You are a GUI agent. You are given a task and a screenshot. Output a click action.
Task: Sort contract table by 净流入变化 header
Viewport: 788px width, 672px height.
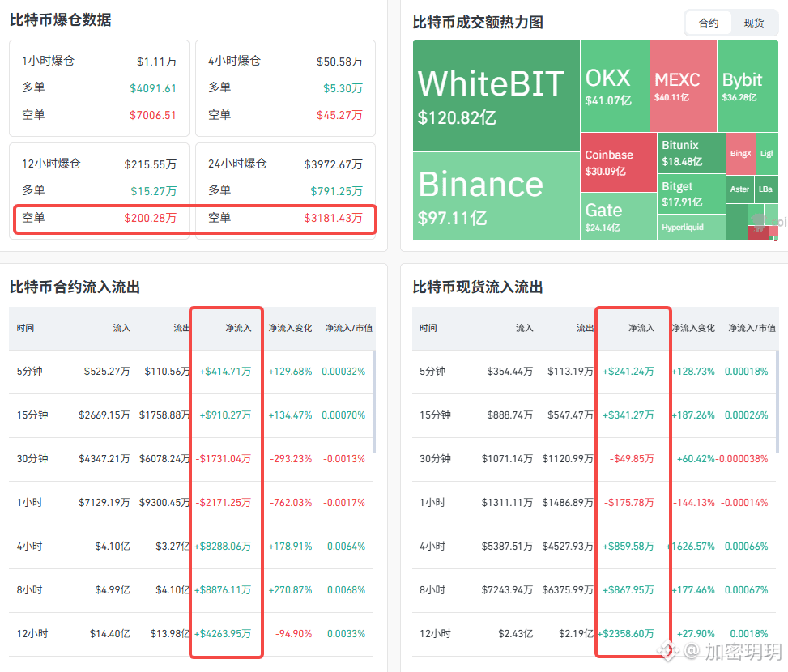coord(290,328)
